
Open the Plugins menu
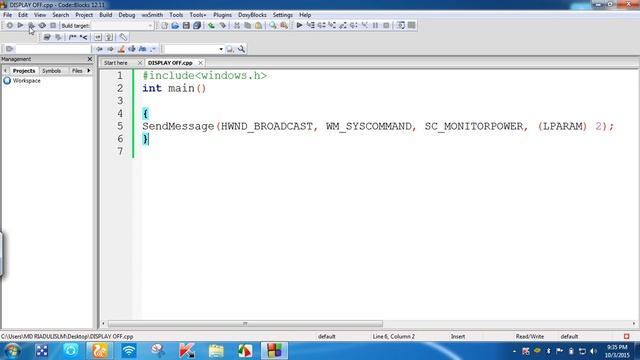point(222,15)
